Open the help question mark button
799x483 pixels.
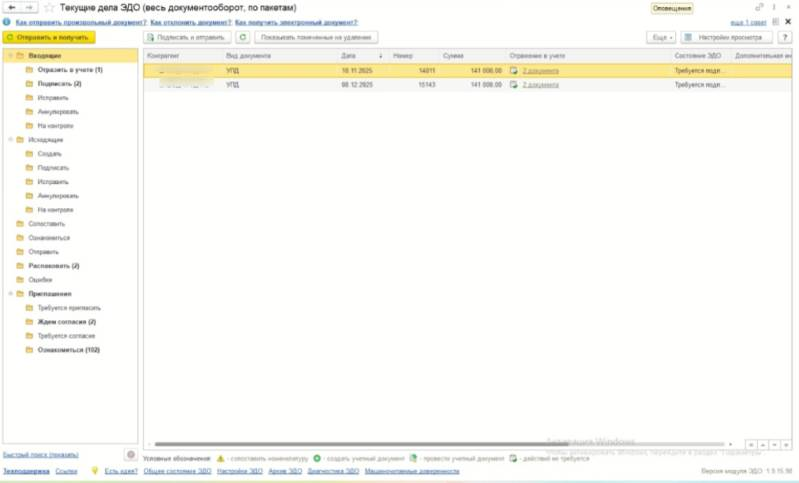coord(785,37)
